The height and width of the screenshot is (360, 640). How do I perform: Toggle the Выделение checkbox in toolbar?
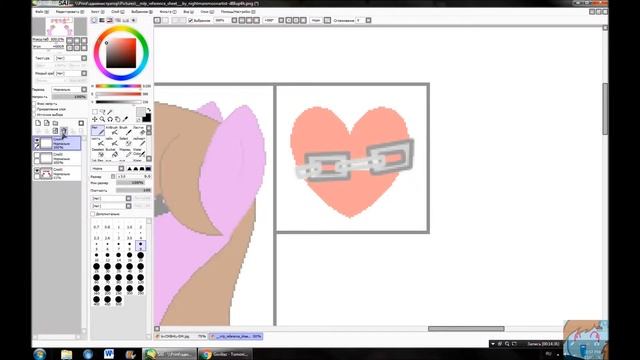(x=191, y=20)
